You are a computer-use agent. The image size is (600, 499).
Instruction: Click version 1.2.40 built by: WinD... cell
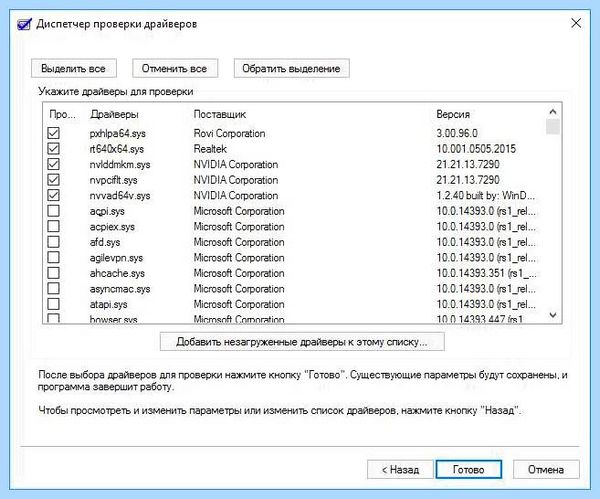[x=486, y=196]
